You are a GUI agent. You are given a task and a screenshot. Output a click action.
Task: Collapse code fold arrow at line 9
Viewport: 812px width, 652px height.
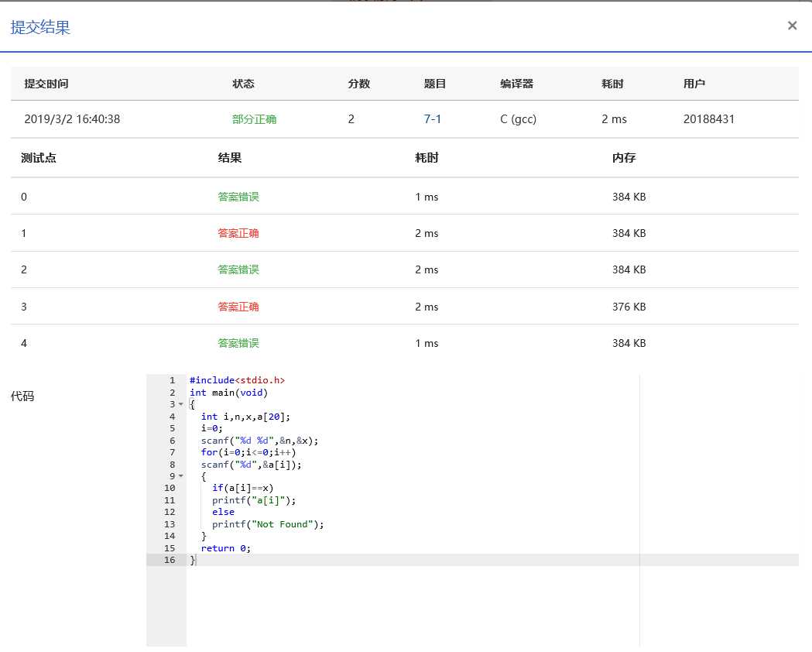[x=180, y=476]
